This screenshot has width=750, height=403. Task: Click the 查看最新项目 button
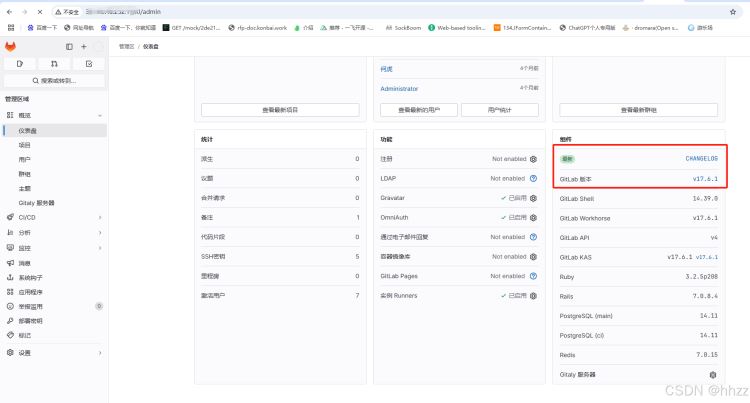(x=280, y=110)
